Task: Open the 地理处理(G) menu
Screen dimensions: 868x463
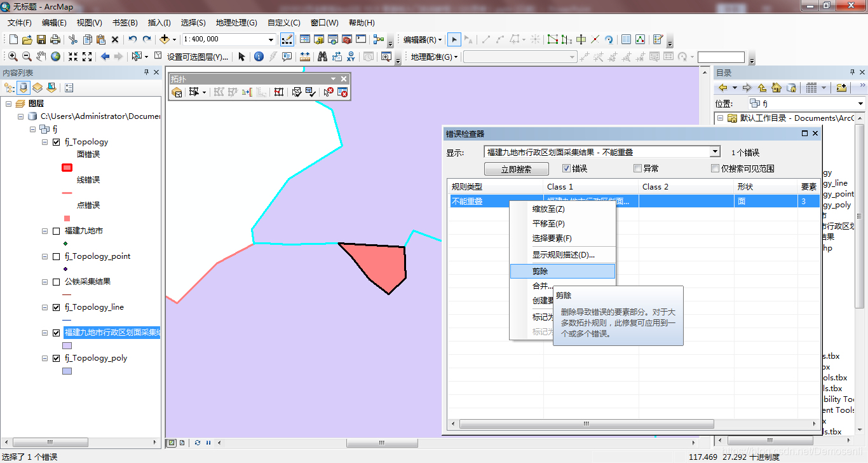Action: pos(236,23)
